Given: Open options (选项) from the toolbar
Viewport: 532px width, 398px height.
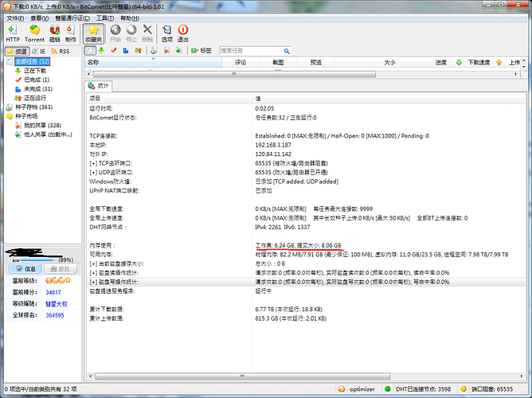Looking at the screenshot, I should [166, 33].
